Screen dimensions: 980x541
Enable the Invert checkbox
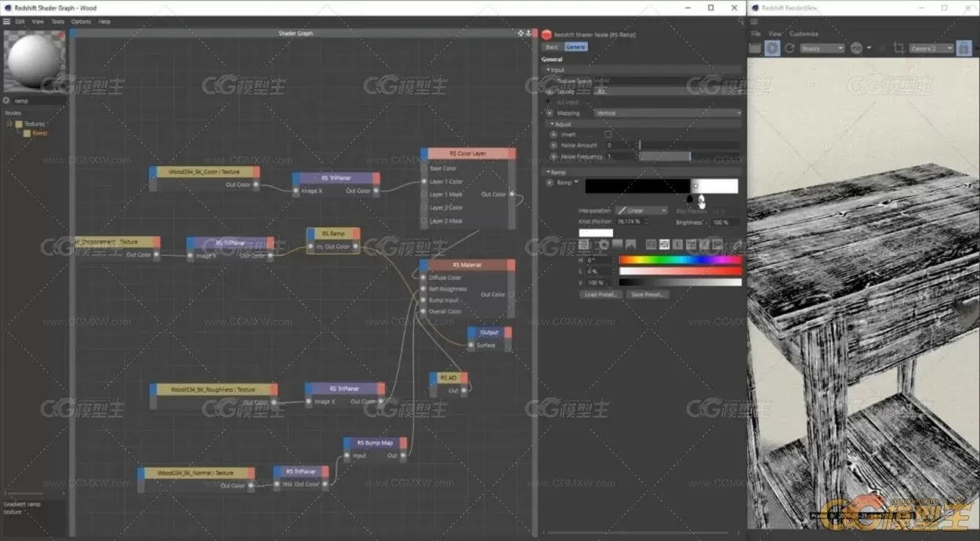pos(608,134)
